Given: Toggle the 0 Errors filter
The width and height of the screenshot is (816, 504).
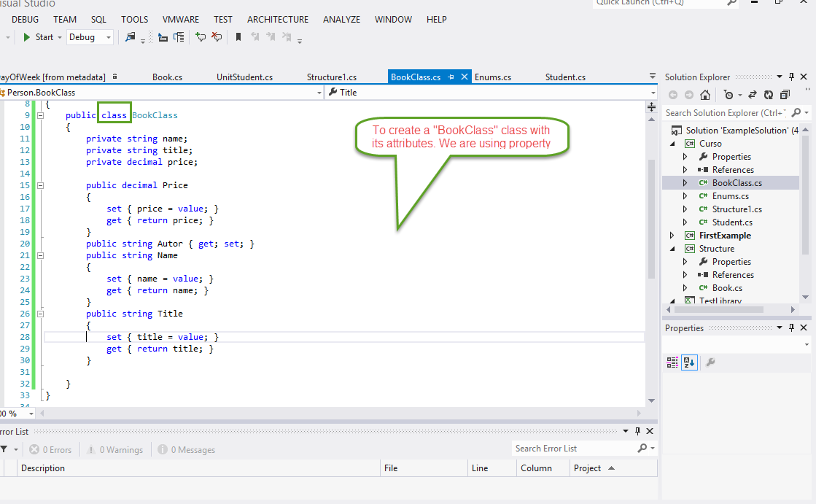Looking at the screenshot, I should (50, 450).
